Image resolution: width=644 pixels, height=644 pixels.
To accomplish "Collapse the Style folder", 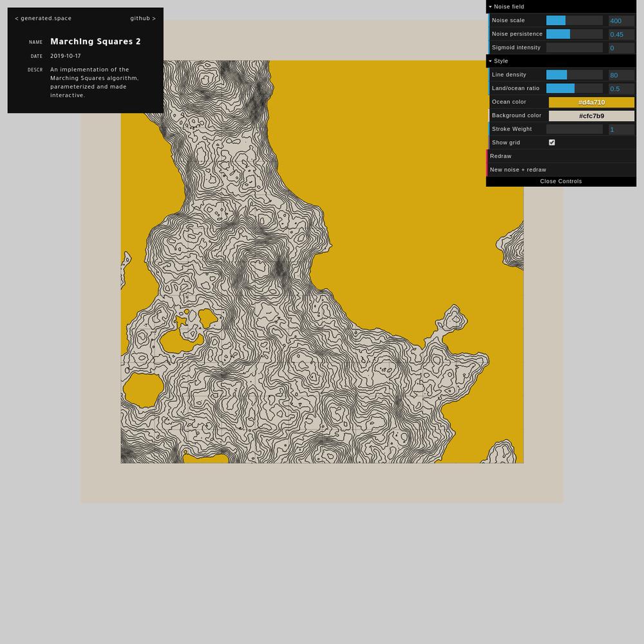I will pyautogui.click(x=561, y=61).
